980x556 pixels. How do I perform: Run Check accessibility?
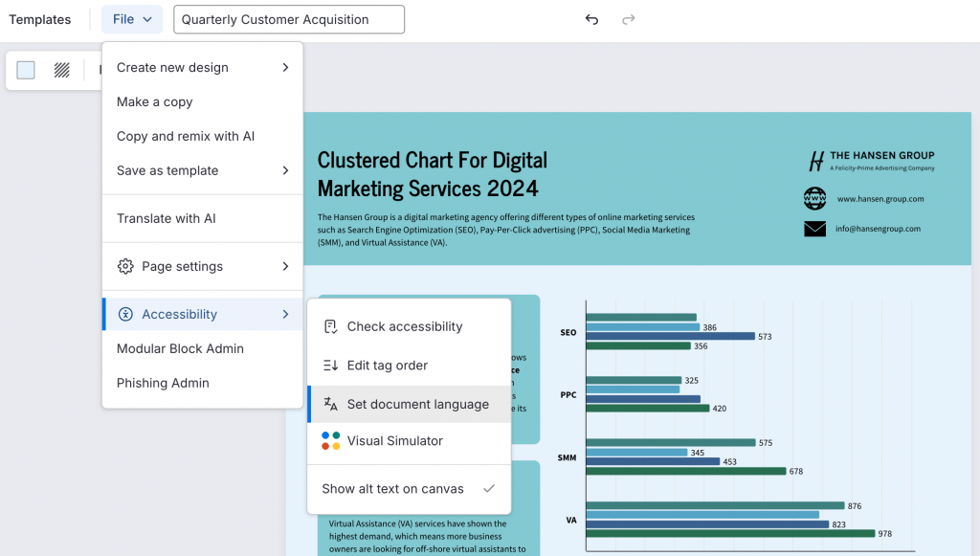[x=410, y=326]
